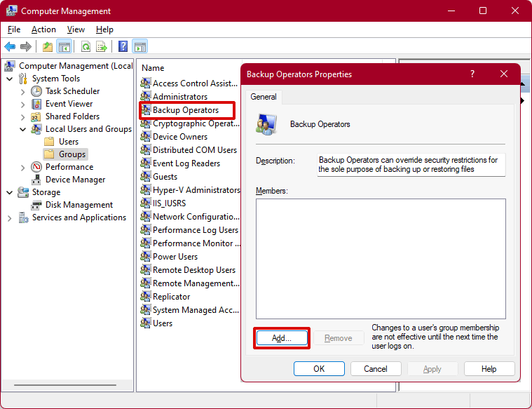Click the Guests group icon

pyautogui.click(x=146, y=176)
